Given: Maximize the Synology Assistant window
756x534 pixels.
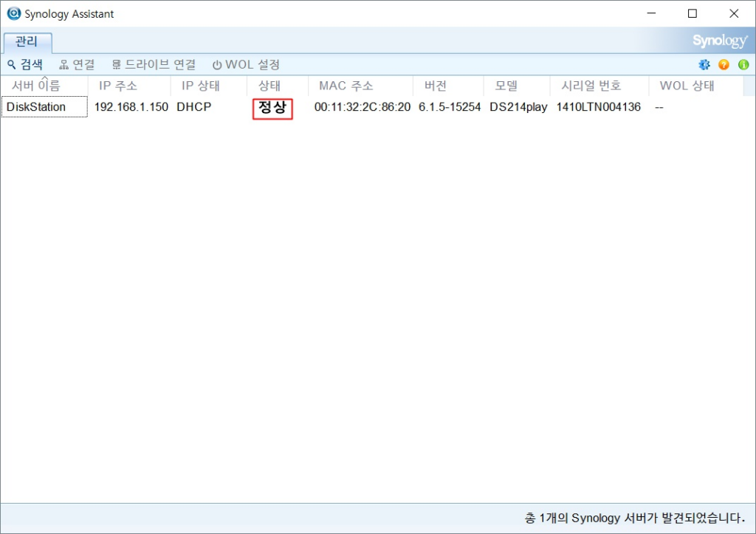Looking at the screenshot, I should tap(693, 13).
